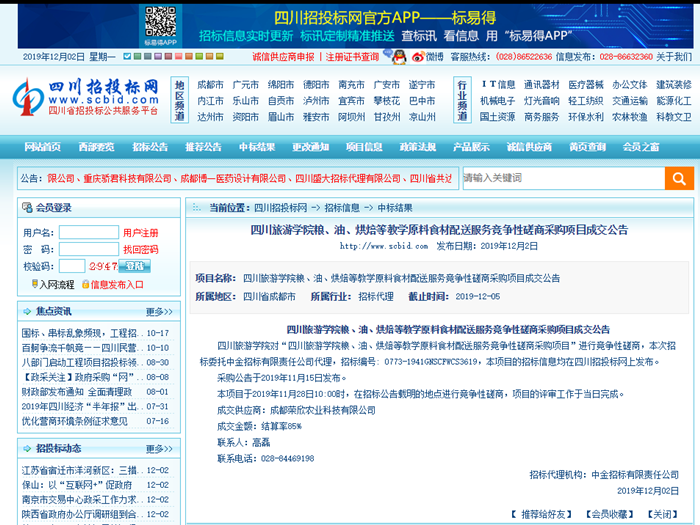Viewport: 700px width, 525px height.
Task: Click the 关闭 link
Action: click(662, 515)
